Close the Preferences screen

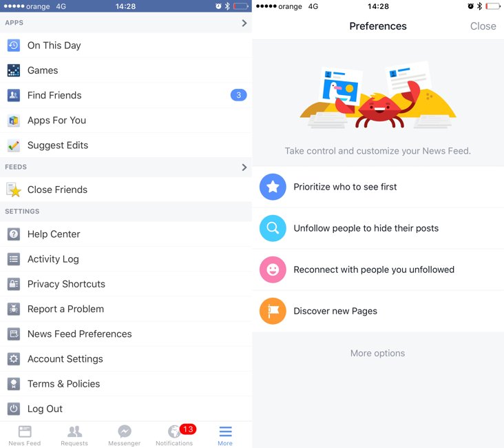coord(483,26)
